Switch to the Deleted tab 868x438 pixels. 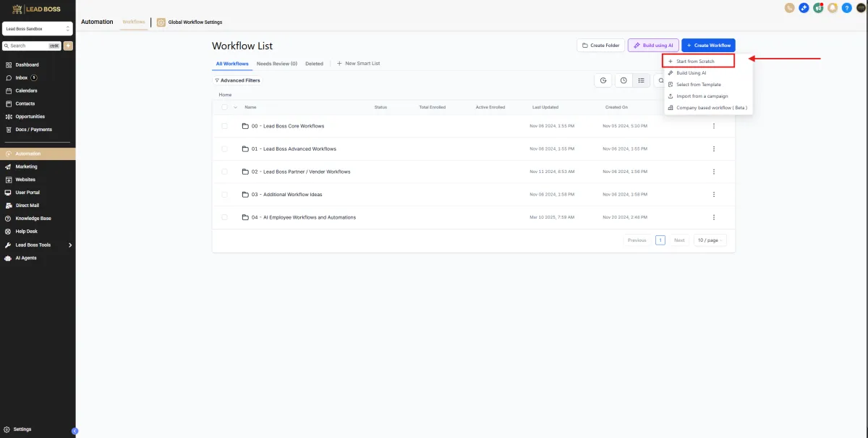(314, 64)
